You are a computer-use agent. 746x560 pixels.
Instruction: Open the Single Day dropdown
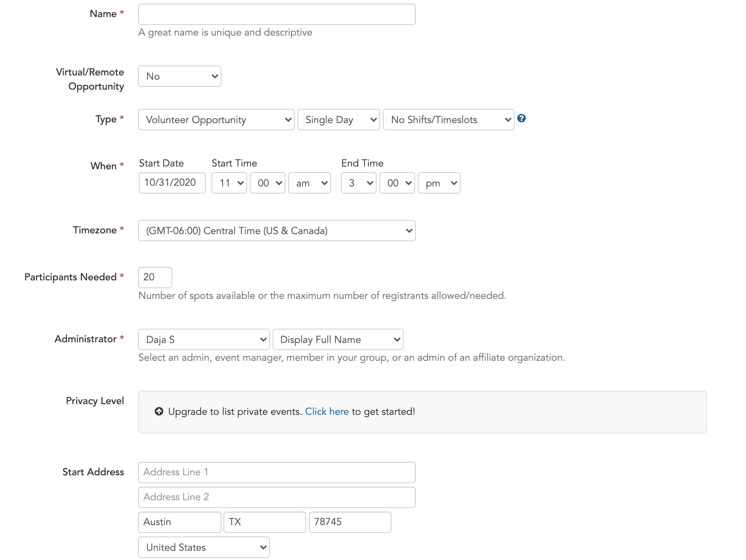[x=338, y=120]
